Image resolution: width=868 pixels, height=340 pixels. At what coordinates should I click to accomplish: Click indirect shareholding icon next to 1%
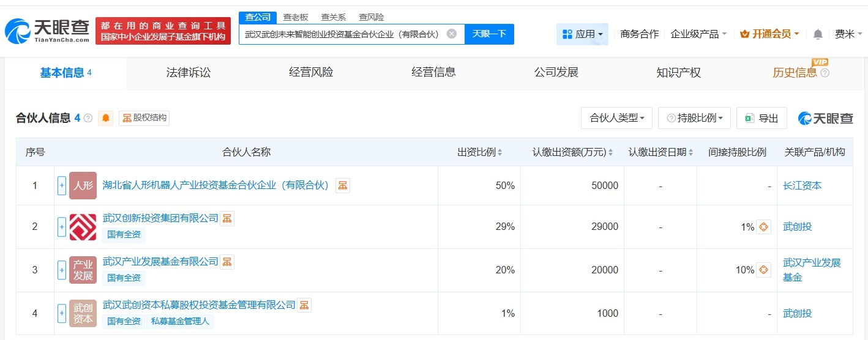click(763, 227)
